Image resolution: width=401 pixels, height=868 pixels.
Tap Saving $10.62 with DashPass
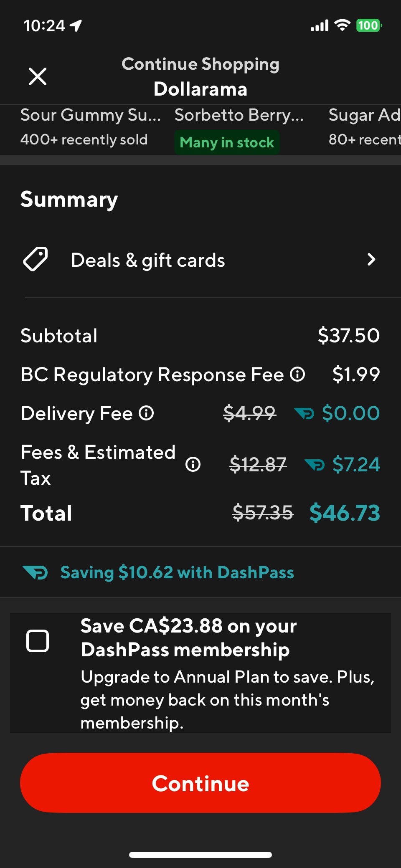point(177,572)
